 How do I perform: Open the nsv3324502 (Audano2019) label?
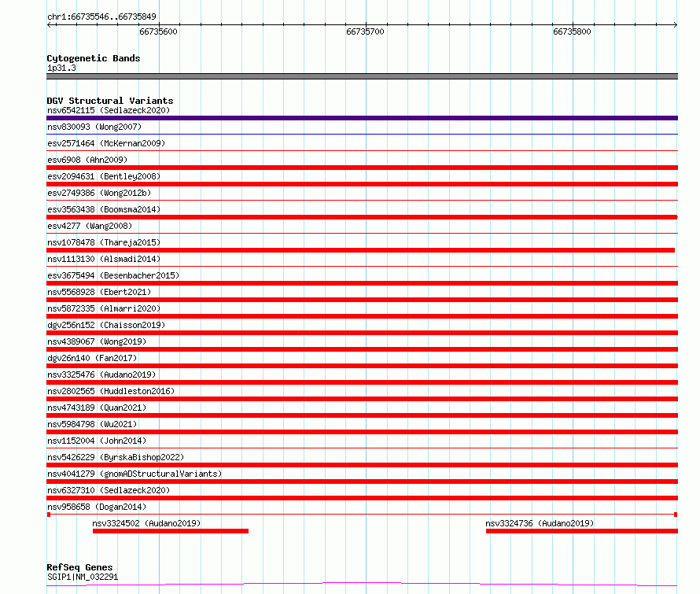pyautogui.click(x=146, y=523)
